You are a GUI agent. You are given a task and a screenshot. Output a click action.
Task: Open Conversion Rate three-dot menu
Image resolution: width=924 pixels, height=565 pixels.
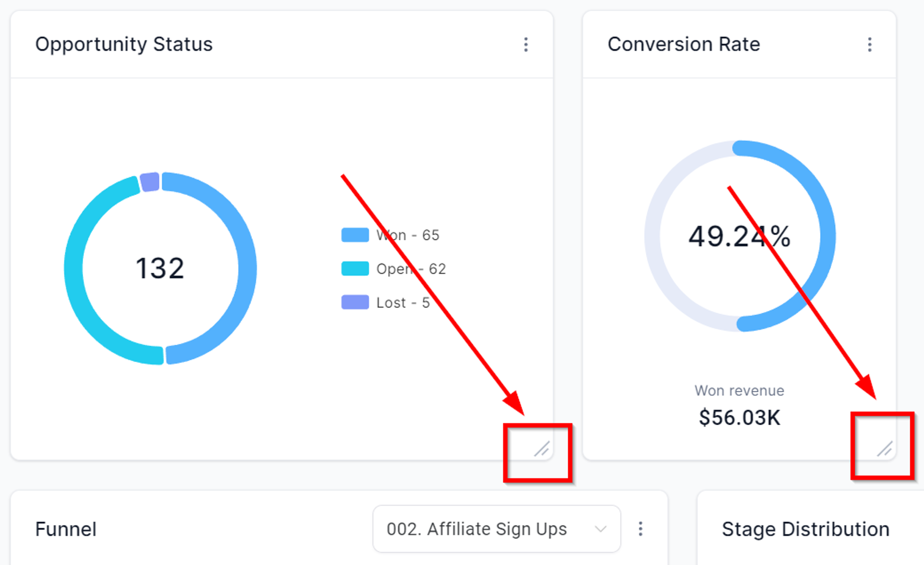[x=869, y=45]
